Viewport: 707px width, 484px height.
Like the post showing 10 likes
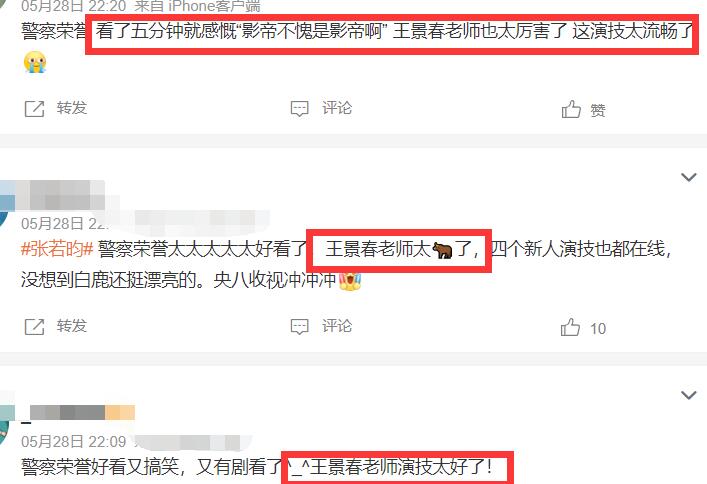click(x=570, y=327)
